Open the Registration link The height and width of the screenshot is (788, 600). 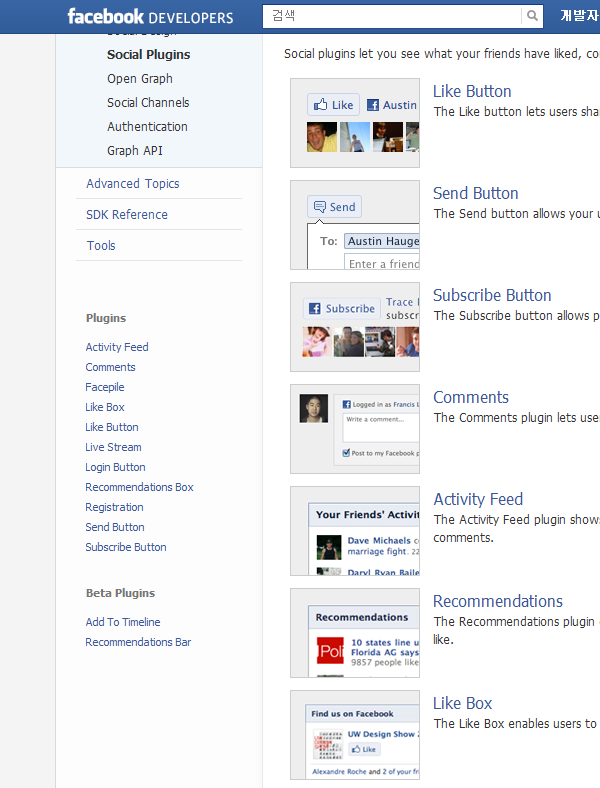[114, 508]
